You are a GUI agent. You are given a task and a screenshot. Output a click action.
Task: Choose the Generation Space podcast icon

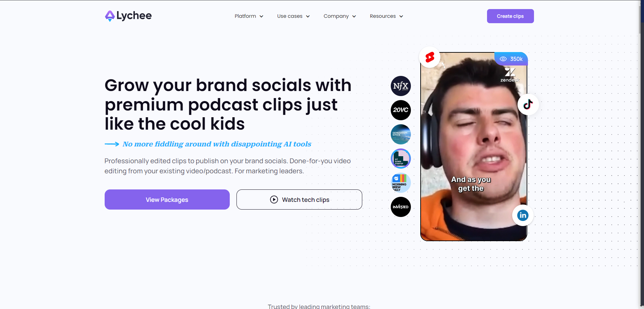pyautogui.click(x=400, y=134)
